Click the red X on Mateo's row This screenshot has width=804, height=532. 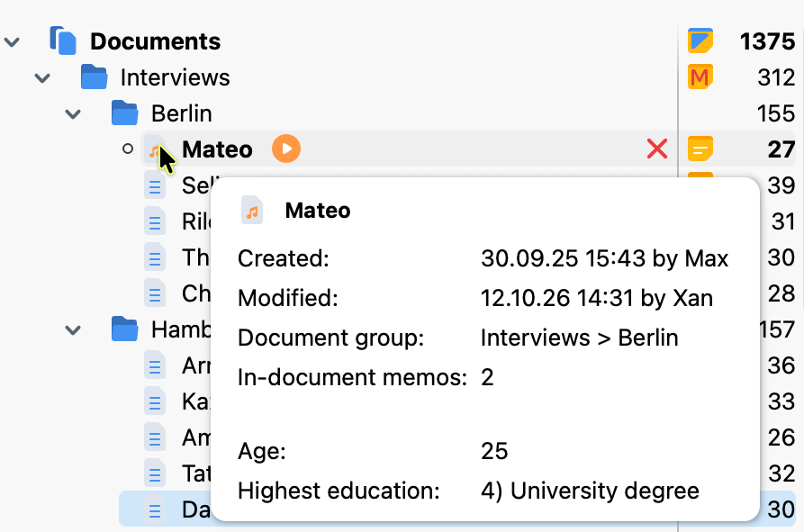[657, 149]
